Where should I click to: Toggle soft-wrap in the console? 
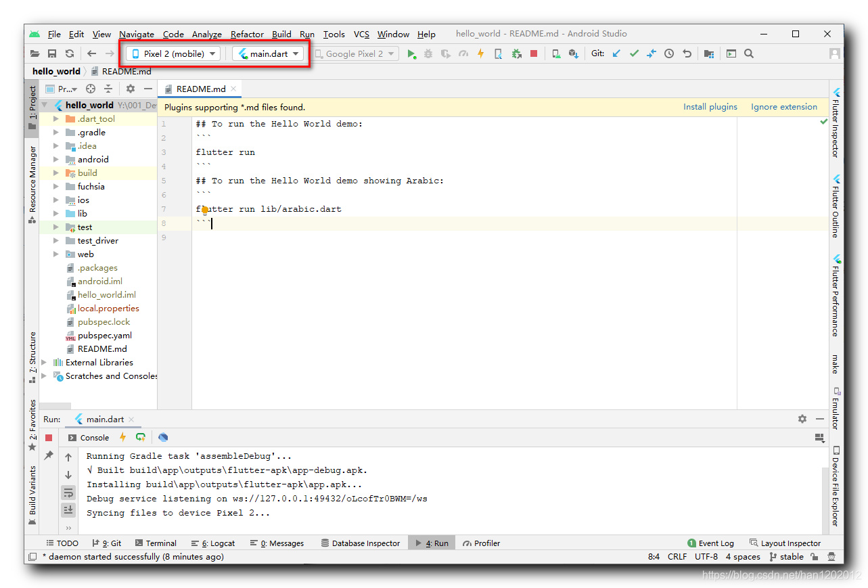tap(68, 493)
